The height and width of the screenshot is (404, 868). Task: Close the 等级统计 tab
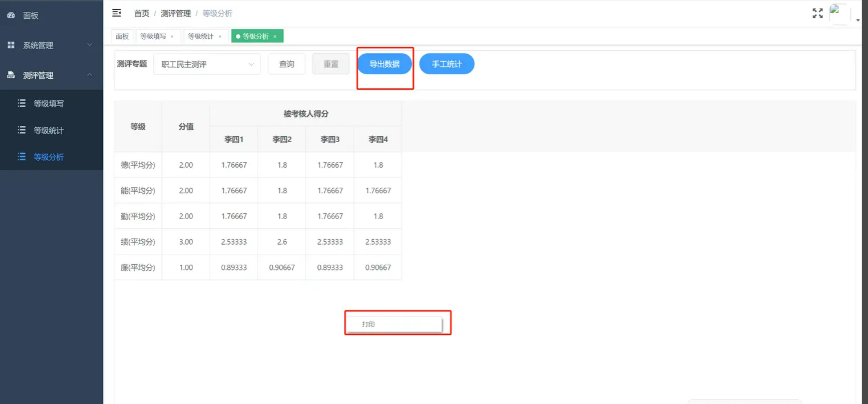click(220, 37)
